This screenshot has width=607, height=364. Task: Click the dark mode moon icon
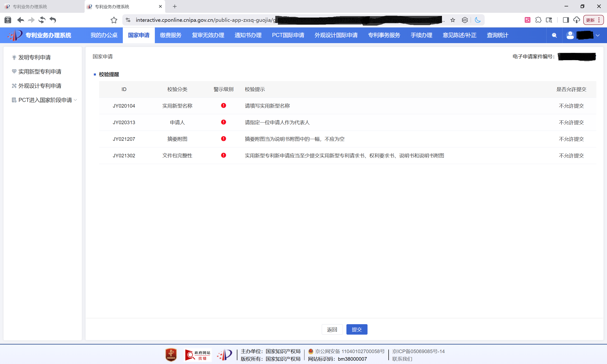click(478, 20)
